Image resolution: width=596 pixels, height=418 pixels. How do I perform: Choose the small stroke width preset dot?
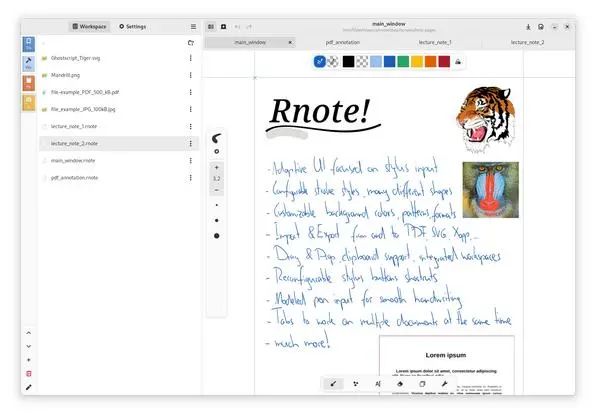pyautogui.click(x=217, y=205)
